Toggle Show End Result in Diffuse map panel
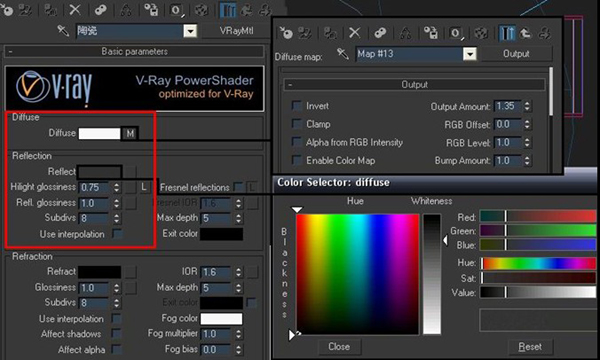The height and width of the screenshot is (360, 600). tap(507, 33)
